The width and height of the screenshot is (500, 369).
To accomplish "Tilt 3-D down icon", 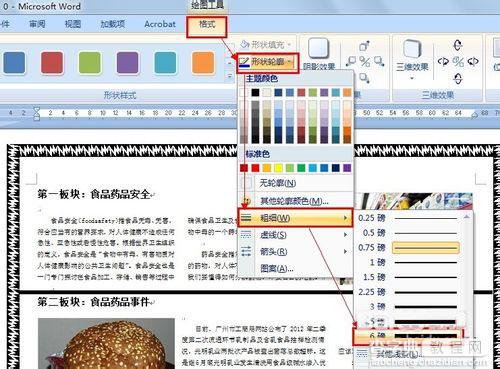I will [x=458, y=79].
